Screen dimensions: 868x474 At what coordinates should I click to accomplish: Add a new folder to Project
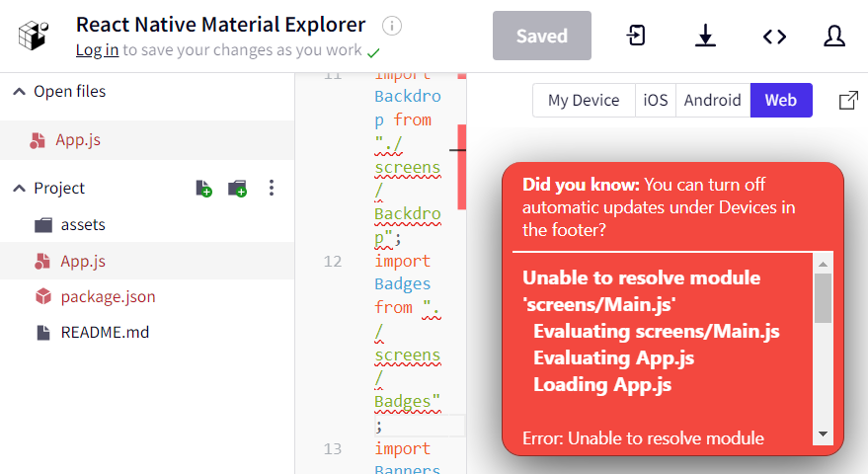pyautogui.click(x=237, y=189)
